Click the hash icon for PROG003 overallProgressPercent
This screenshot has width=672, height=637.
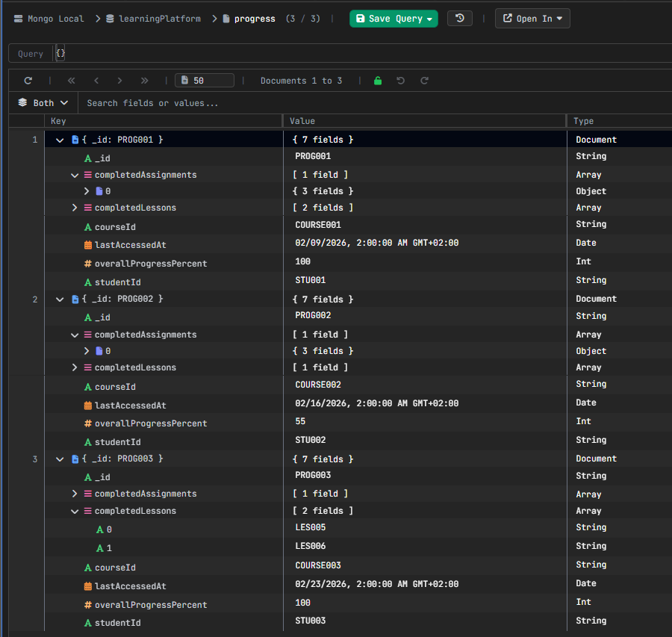[88, 605]
